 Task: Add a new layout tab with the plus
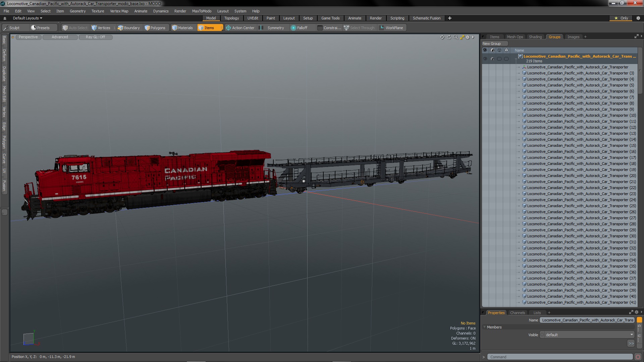(x=449, y=18)
